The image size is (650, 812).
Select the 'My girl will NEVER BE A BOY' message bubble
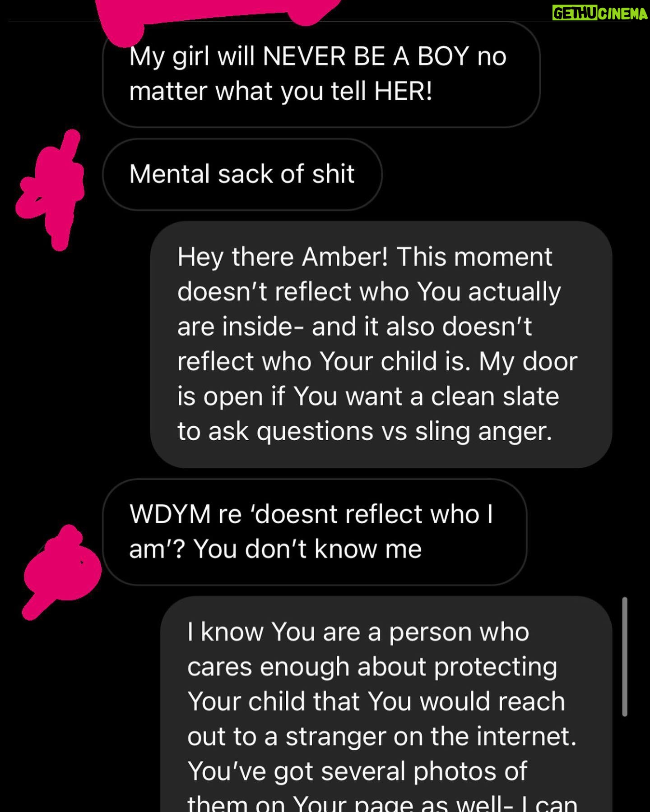point(321,74)
